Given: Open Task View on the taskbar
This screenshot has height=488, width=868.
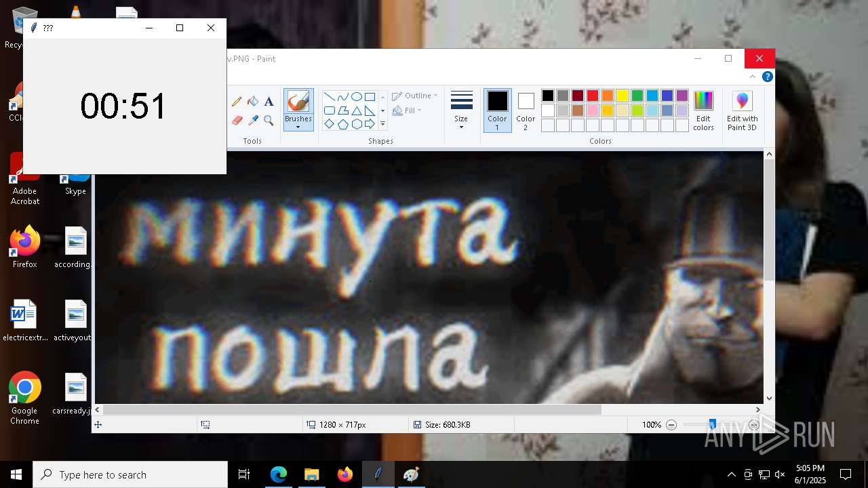Looking at the screenshot, I should click(x=244, y=474).
